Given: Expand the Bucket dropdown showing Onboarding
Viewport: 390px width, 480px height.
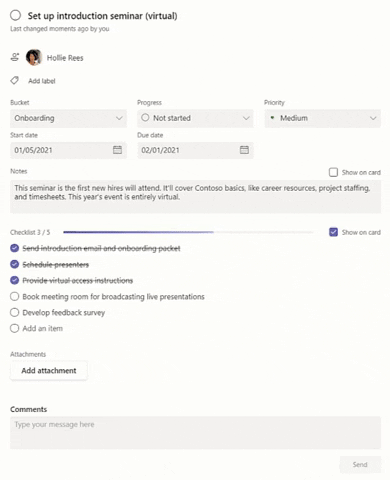Looking at the screenshot, I should [x=68, y=118].
